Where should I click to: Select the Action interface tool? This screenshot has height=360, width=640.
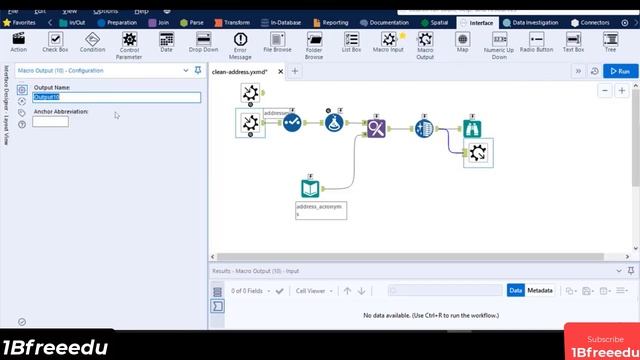18,42
